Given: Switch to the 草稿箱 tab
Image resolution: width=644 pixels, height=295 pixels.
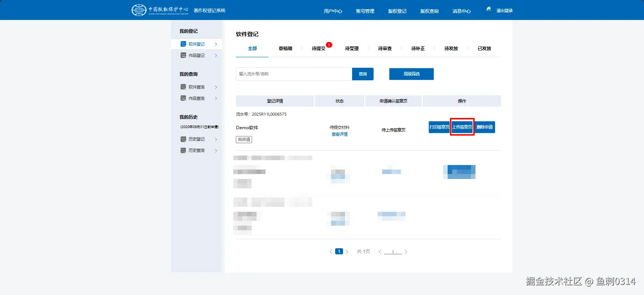Looking at the screenshot, I should [x=286, y=49].
